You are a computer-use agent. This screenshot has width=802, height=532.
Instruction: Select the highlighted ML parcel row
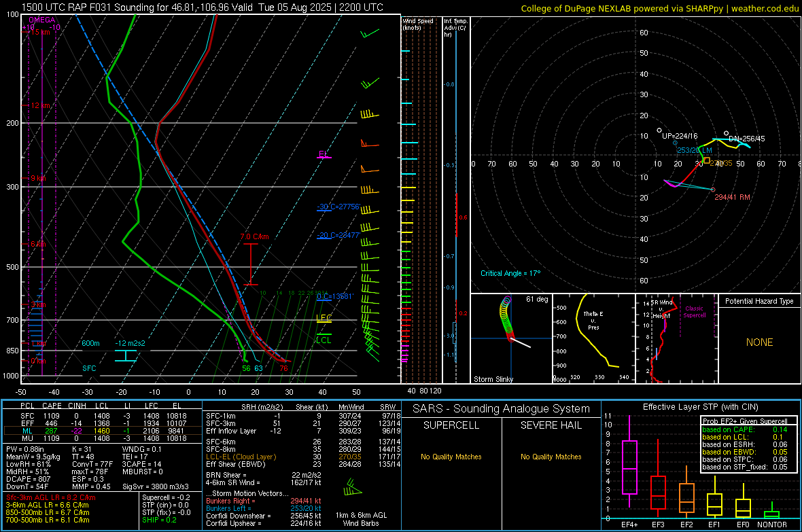coord(103,431)
